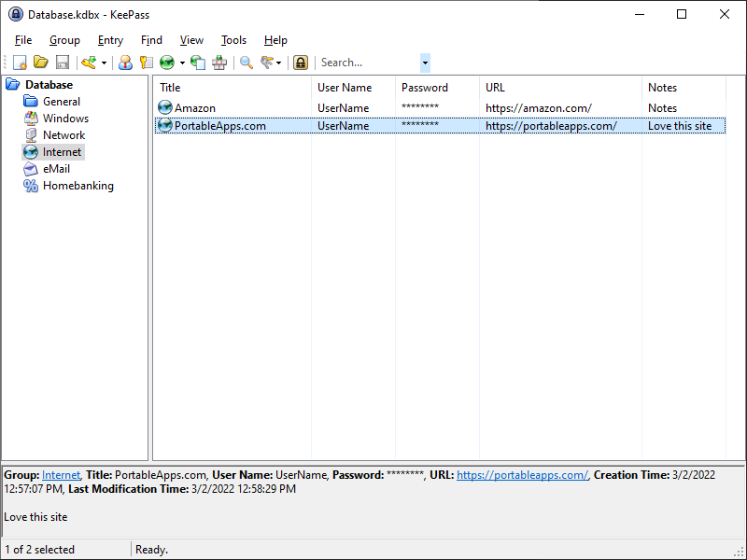
Task: Open the Search box dropdown arrow
Action: (425, 63)
